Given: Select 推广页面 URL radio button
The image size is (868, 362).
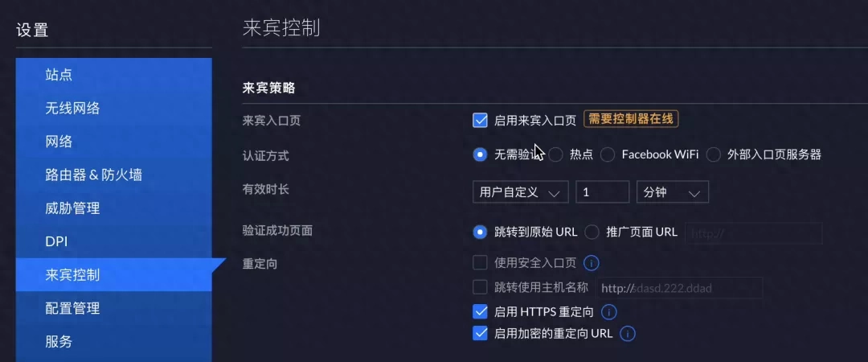Looking at the screenshot, I should click(592, 232).
